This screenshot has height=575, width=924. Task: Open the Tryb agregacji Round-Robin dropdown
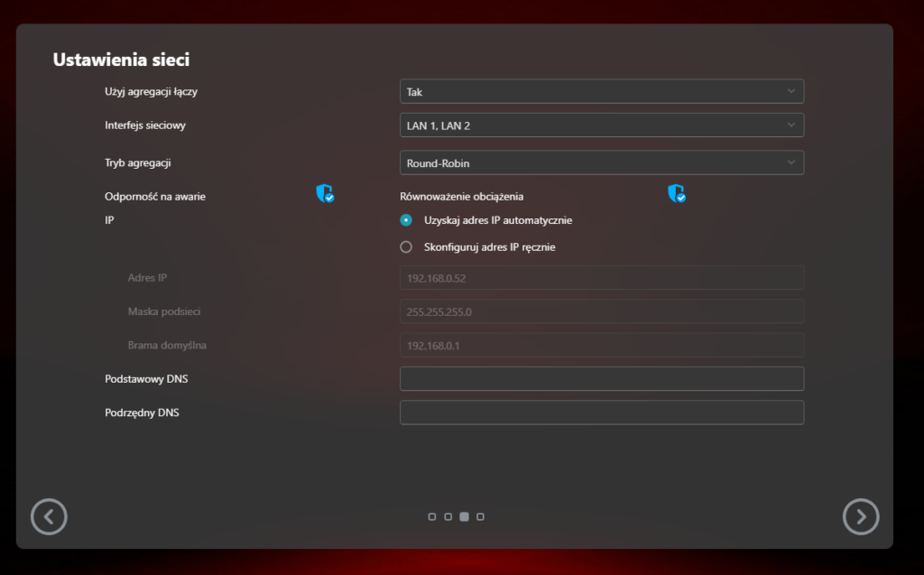pos(602,162)
